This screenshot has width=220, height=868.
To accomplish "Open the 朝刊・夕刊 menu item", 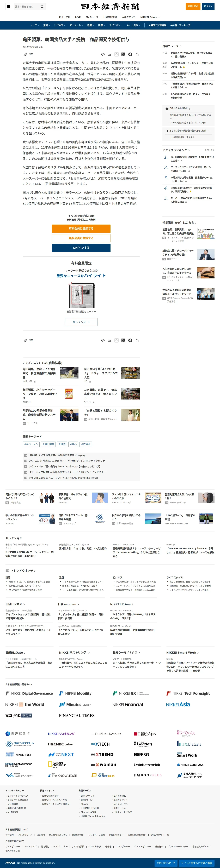I will [x=65, y=17].
